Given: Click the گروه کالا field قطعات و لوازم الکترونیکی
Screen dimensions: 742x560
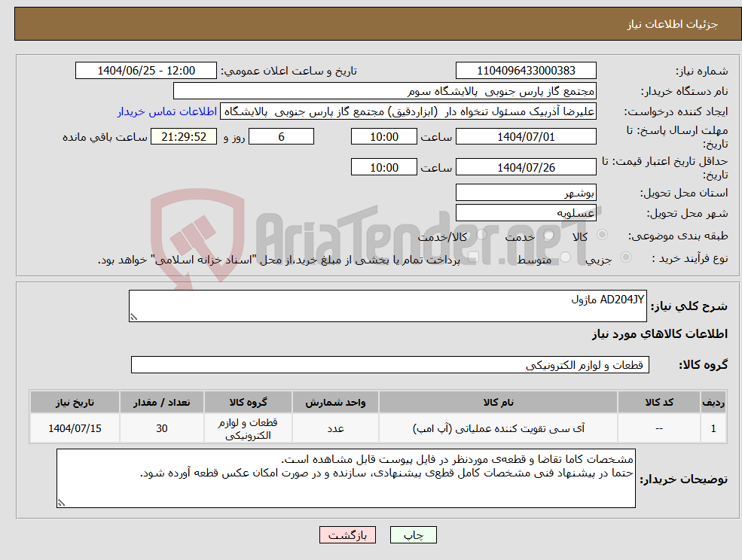Looking at the screenshot, I should click(x=389, y=364).
